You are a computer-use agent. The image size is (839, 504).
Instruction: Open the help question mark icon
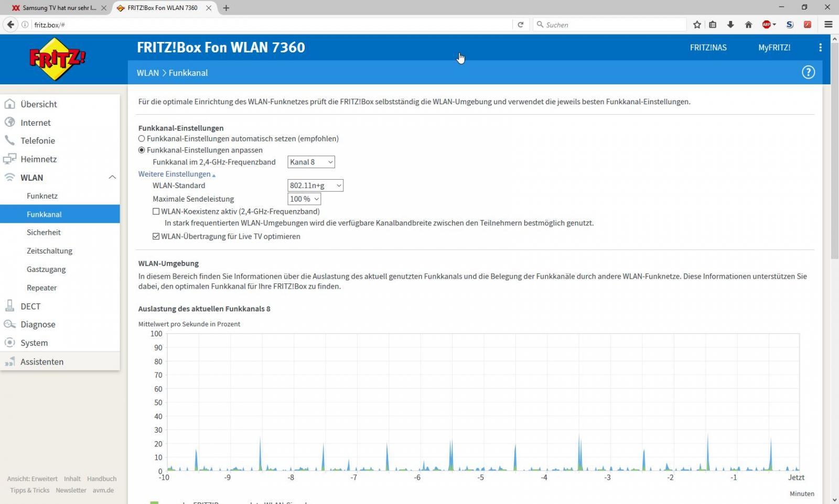pyautogui.click(x=808, y=72)
